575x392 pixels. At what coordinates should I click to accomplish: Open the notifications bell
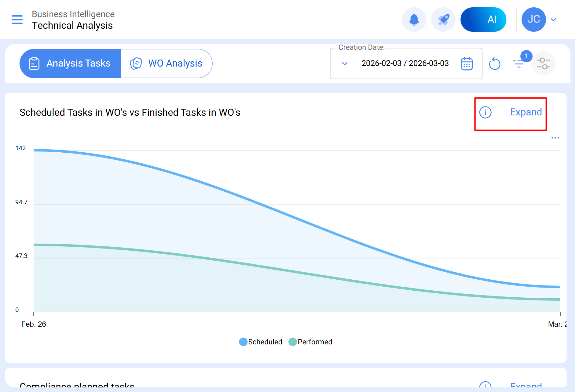[x=414, y=20]
